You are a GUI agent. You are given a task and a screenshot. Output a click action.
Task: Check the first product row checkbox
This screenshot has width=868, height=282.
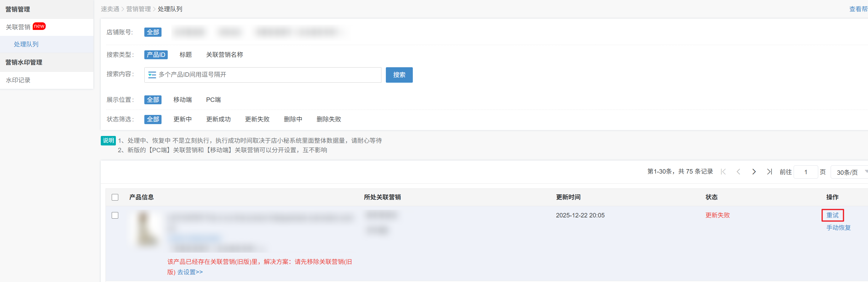(x=115, y=215)
